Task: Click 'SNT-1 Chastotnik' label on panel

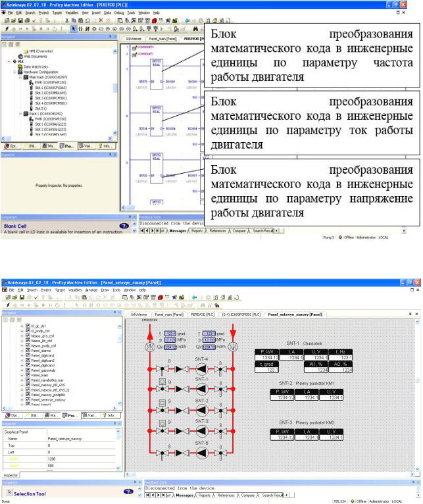Action: coord(305,343)
